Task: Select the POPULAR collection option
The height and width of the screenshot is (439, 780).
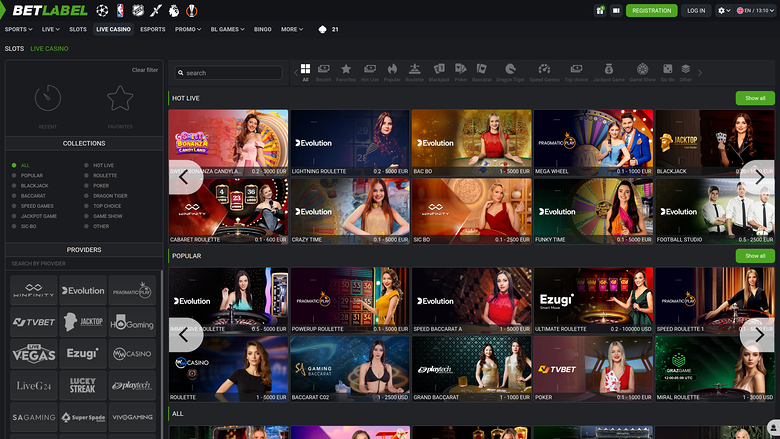Action: [x=27, y=176]
